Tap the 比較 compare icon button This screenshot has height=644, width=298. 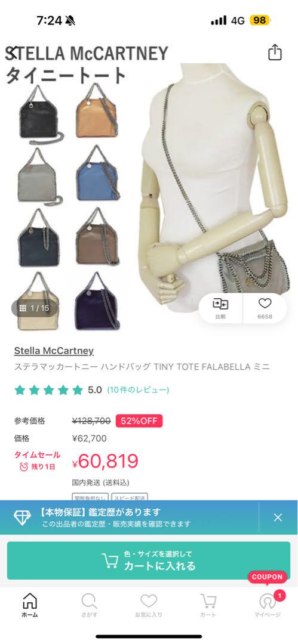coord(220,308)
